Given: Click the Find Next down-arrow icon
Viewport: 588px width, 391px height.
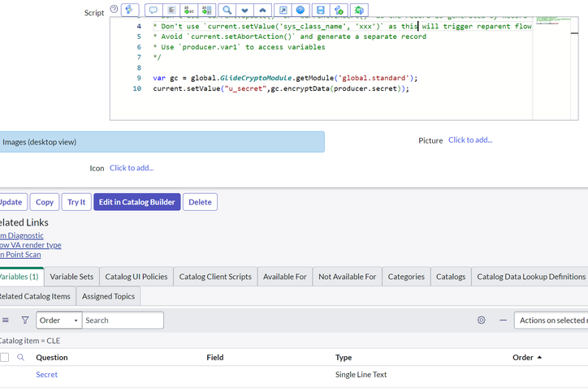Looking at the screenshot, I should [x=245, y=10].
